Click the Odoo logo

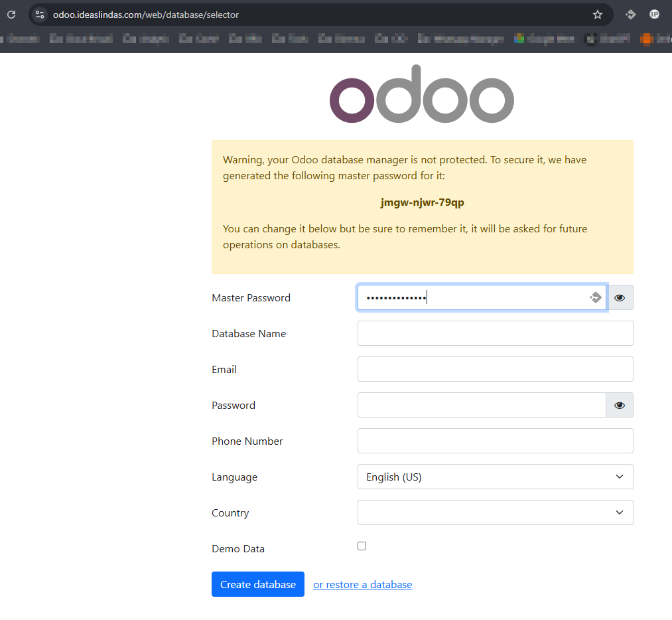pos(422,94)
